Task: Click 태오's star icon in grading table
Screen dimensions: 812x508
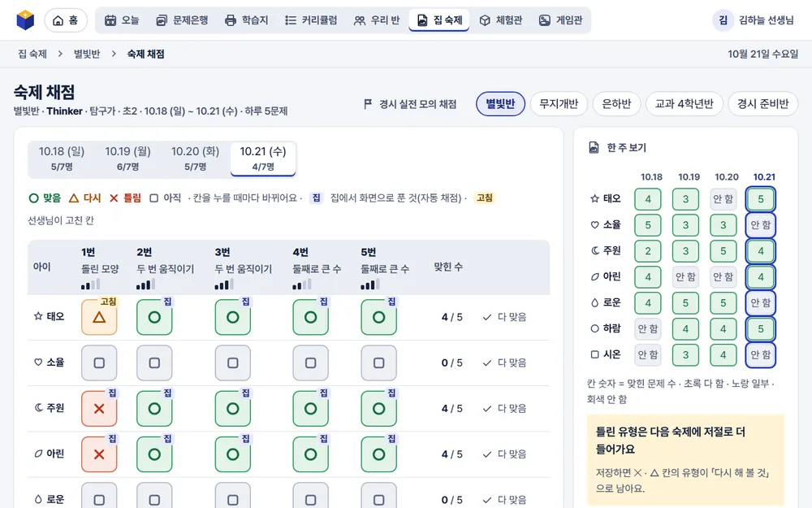Action: [38, 316]
